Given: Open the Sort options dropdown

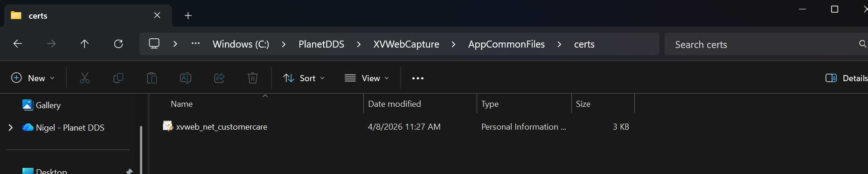Looking at the screenshot, I should pyautogui.click(x=304, y=78).
